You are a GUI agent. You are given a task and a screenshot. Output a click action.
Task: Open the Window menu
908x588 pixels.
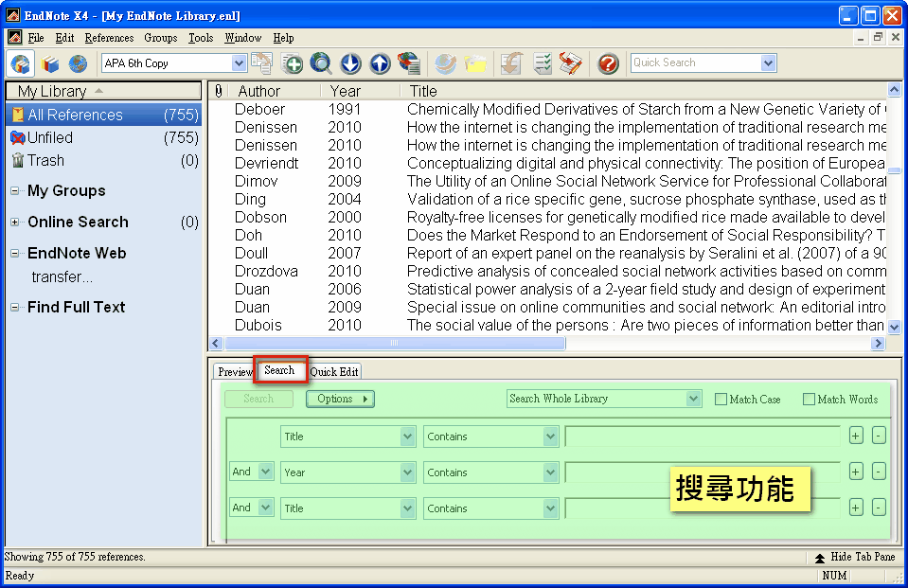coord(243,38)
